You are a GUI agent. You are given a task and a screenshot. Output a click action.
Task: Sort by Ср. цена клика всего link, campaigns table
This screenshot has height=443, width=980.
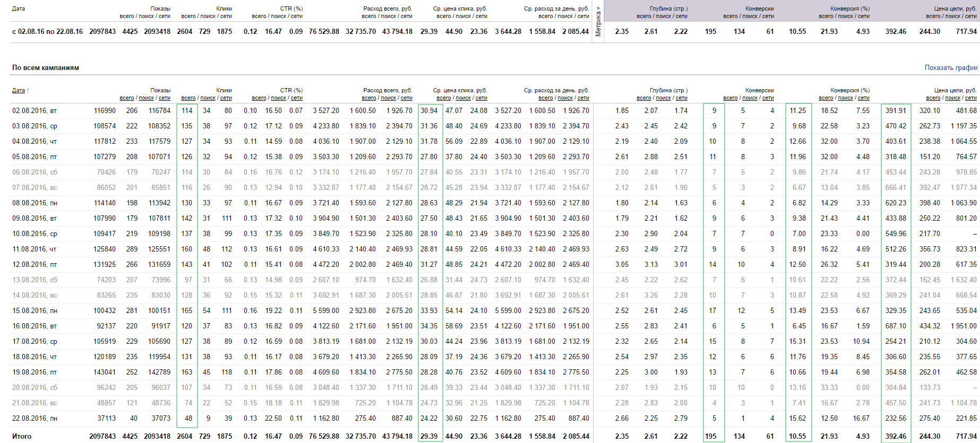coord(444,98)
